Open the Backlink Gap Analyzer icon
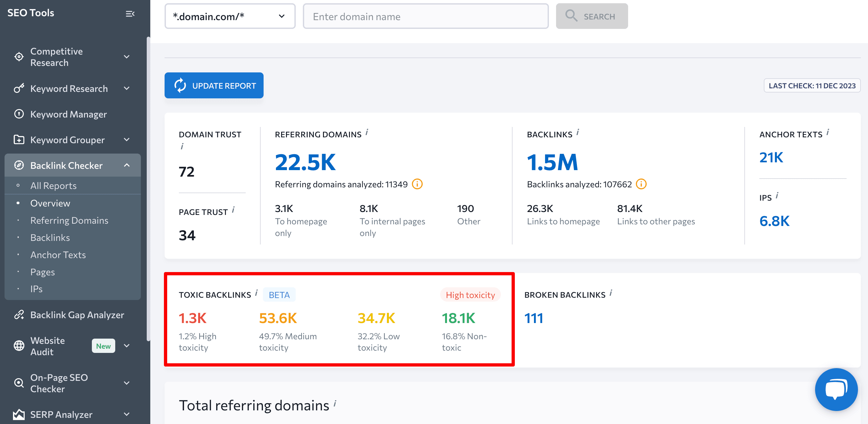This screenshot has height=424, width=868. pos(19,315)
